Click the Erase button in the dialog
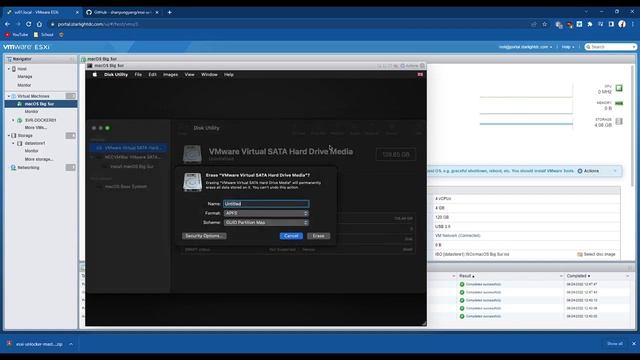This screenshot has width=640, height=360. tap(318, 236)
